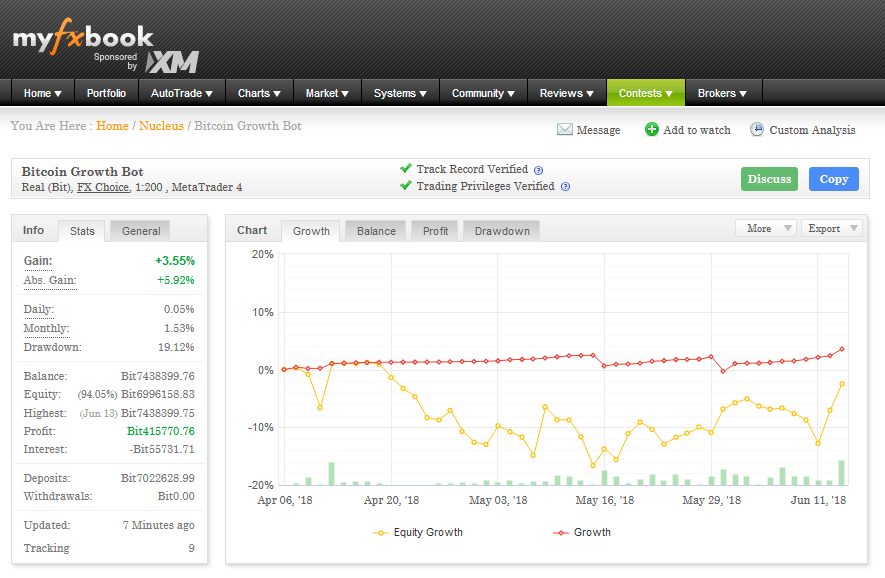Click the Message envelope icon
Screen dimensions: 885x578
tap(564, 130)
